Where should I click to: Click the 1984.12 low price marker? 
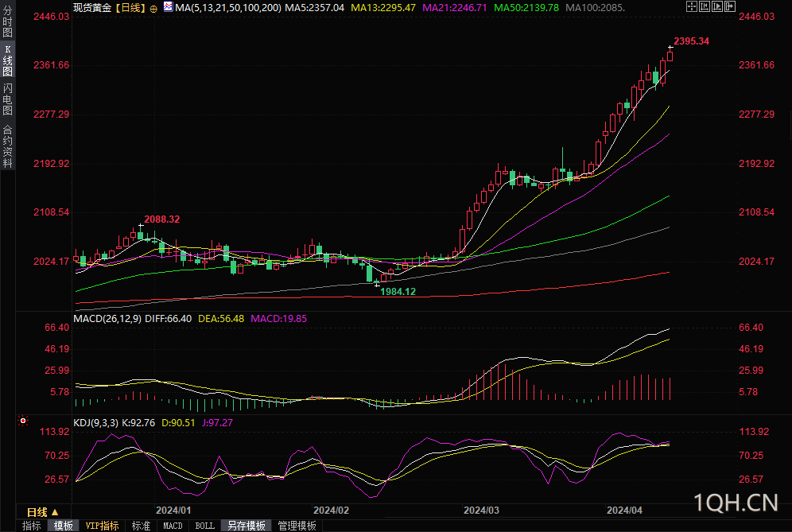(398, 292)
